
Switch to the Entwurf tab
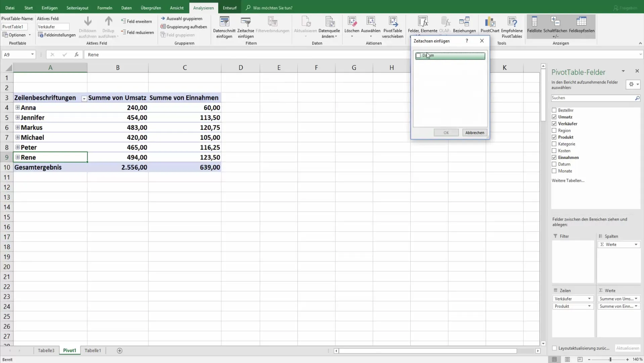(230, 8)
